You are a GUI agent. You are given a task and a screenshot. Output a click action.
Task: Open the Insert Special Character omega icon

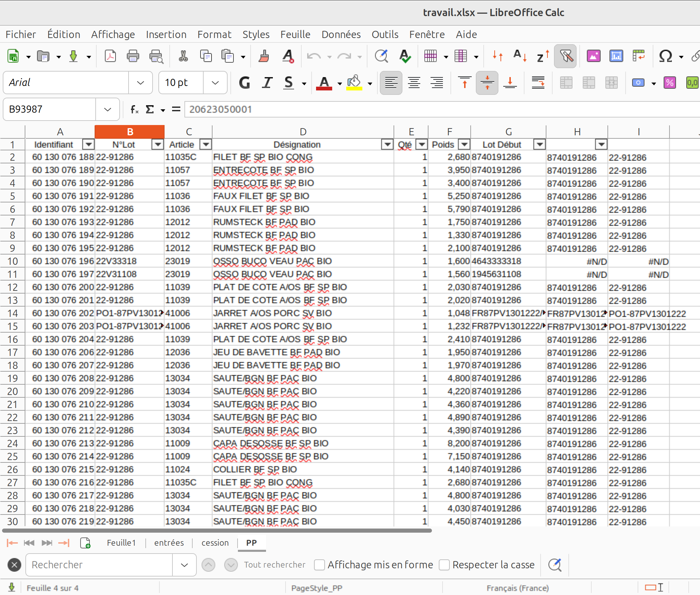665,56
